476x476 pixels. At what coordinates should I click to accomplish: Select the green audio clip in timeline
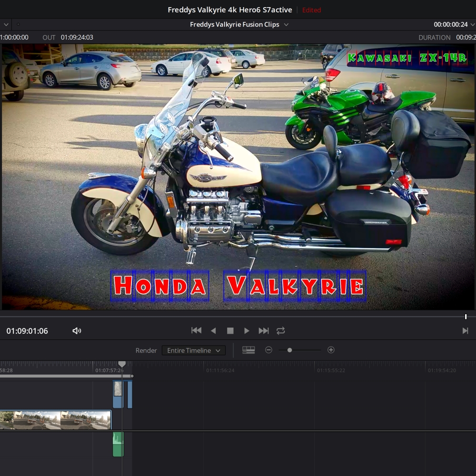[x=118, y=445]
